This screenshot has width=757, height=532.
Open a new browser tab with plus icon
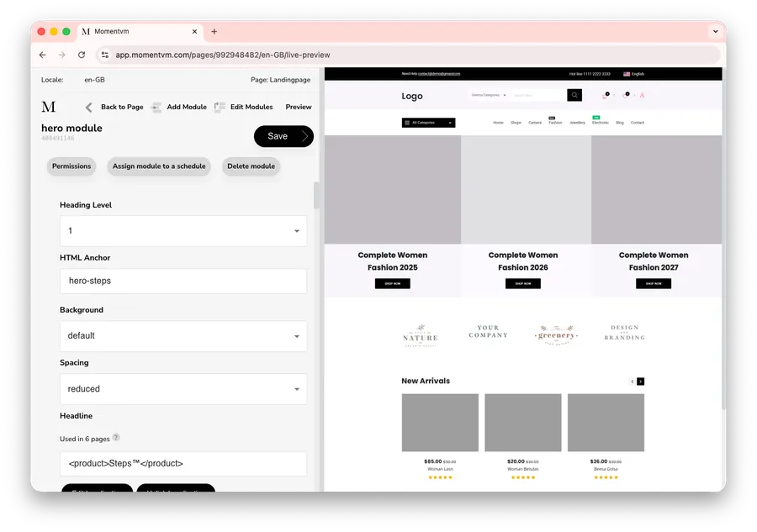pyautogui.click(x=214, y=31)
